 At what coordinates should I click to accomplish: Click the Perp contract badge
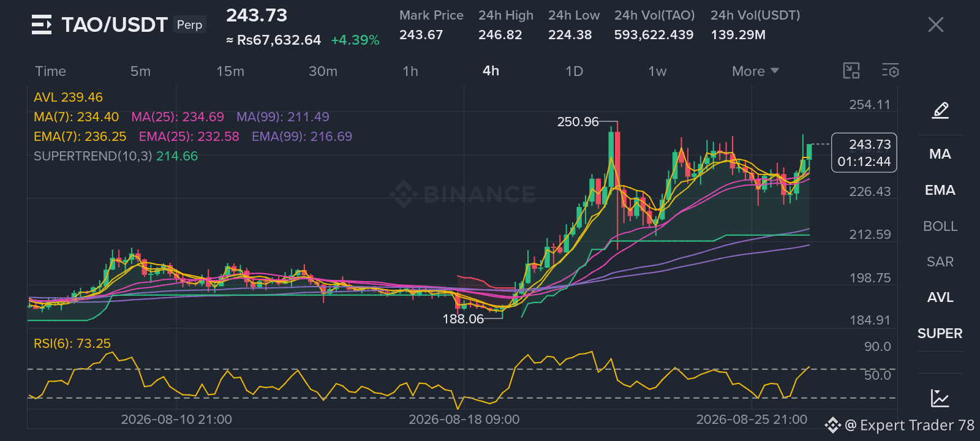(189, 24)
